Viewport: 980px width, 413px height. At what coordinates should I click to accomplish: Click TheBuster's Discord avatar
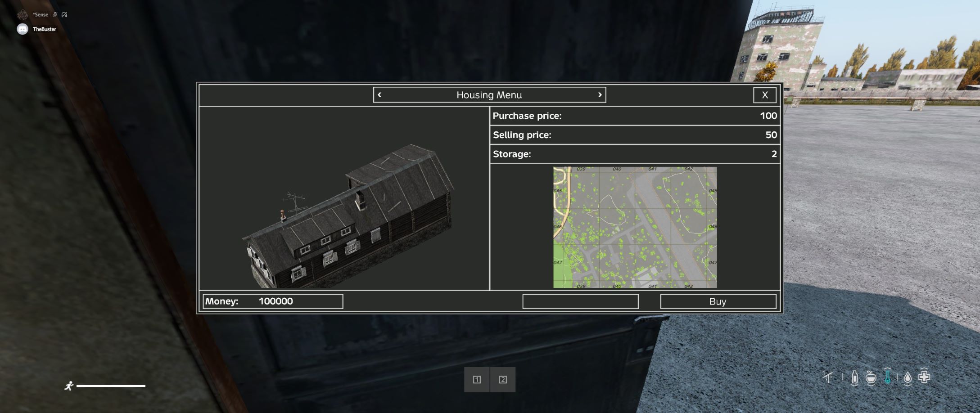coord(23,29)
